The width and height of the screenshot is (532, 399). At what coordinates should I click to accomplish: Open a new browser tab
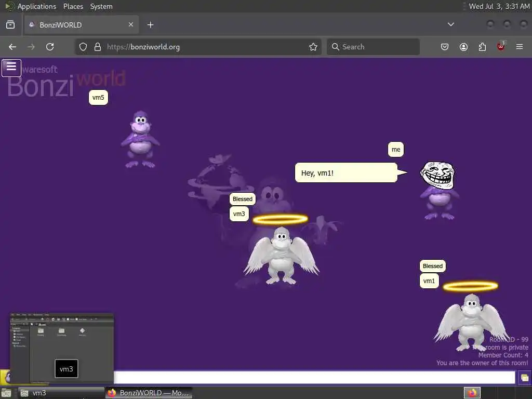coord(150,25)
